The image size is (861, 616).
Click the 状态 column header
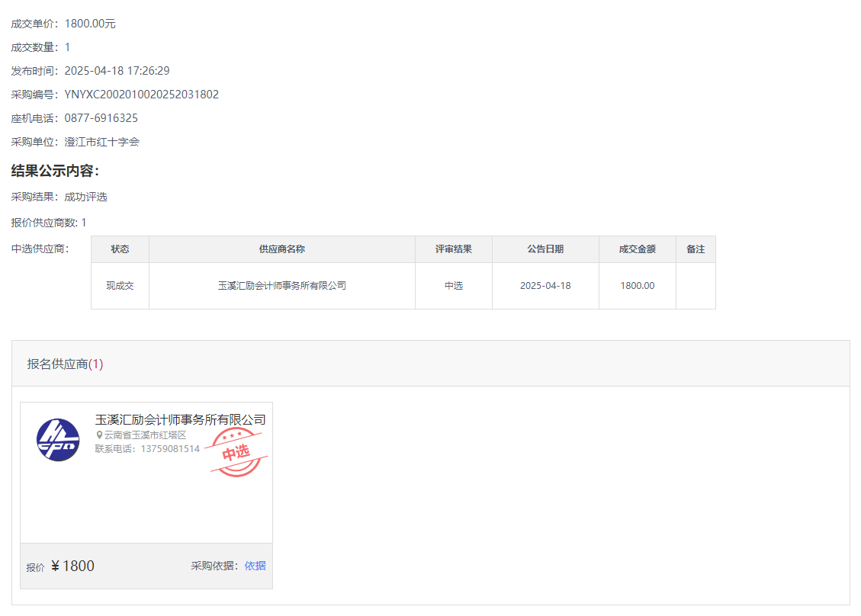pos(120,249)
